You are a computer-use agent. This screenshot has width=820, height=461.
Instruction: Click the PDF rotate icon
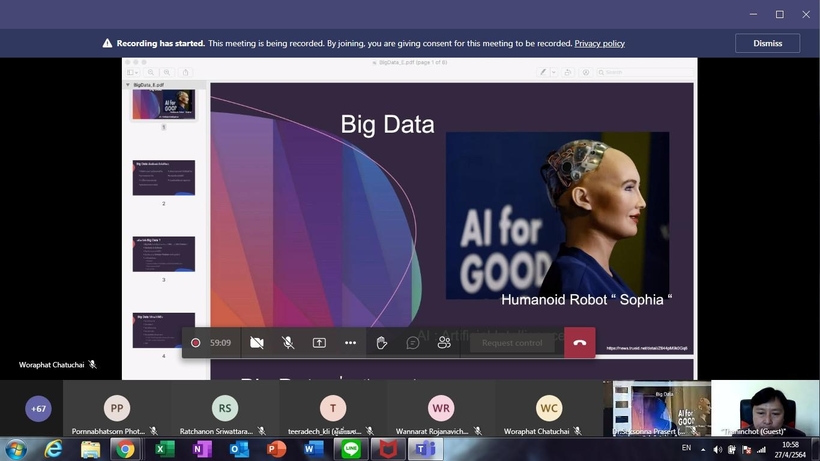(x=567, y=73)
